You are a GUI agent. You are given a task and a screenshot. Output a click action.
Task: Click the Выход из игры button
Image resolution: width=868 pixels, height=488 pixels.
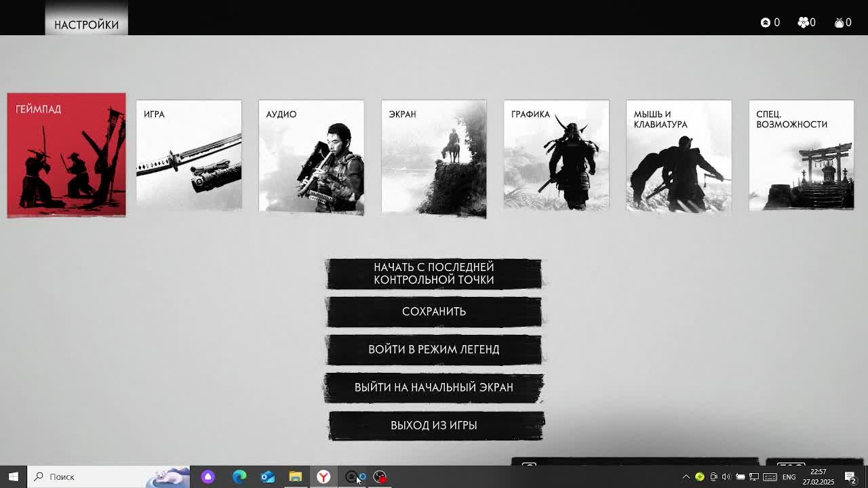[436, 426]
